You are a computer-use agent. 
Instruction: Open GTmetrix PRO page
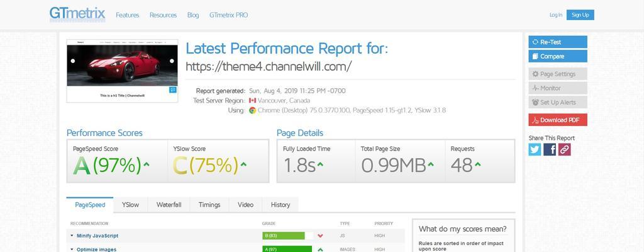(229, 15)
